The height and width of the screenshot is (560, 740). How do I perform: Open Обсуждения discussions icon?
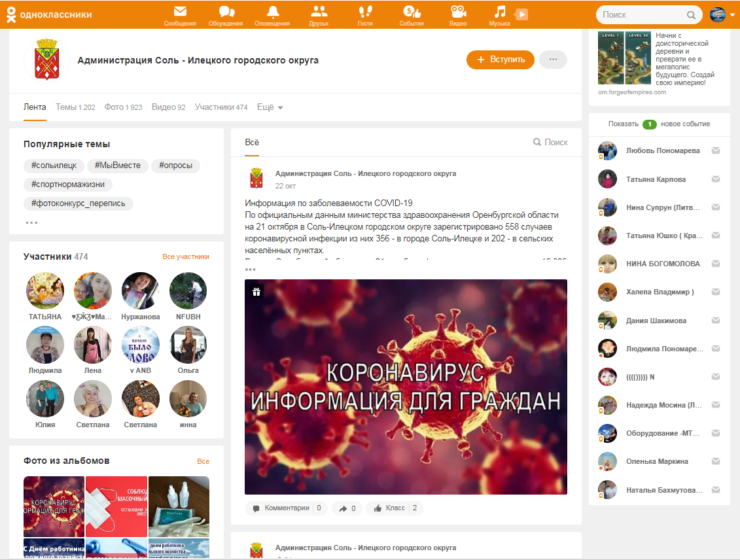(x=226, y=12)
